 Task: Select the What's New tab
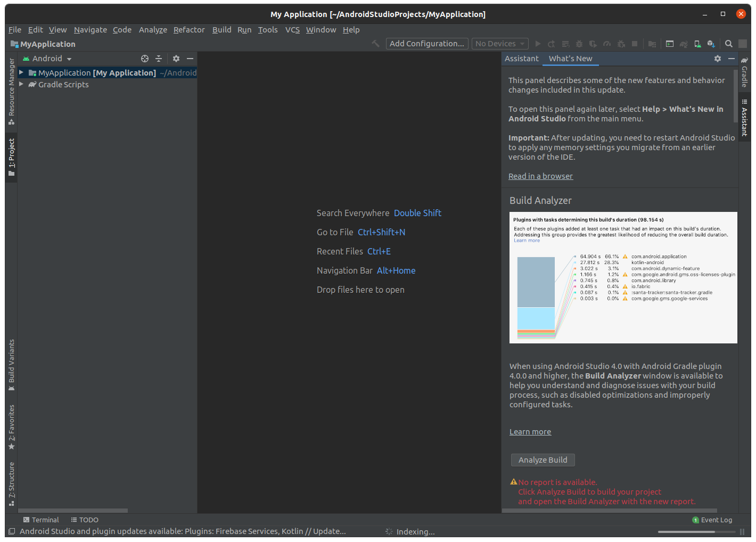571,59
